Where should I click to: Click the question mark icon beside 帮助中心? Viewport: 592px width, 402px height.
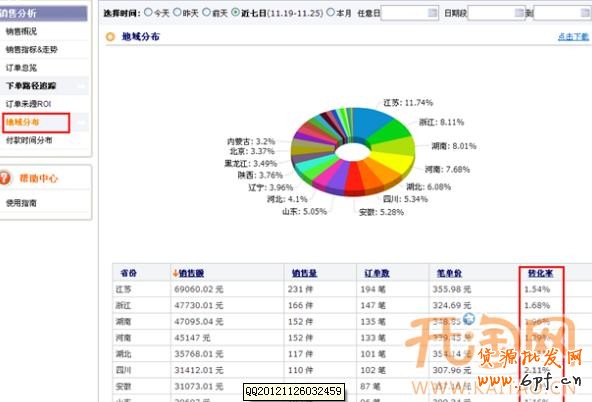[x=5, y=178]
